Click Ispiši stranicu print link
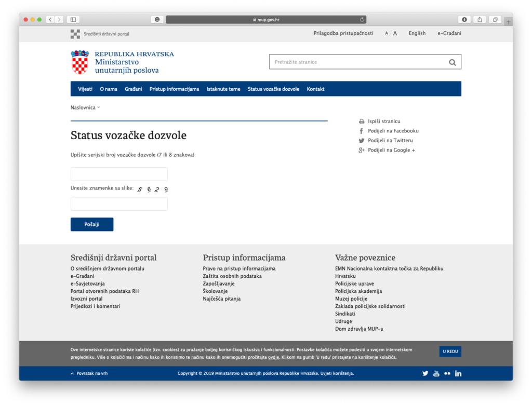 point(383,121)
